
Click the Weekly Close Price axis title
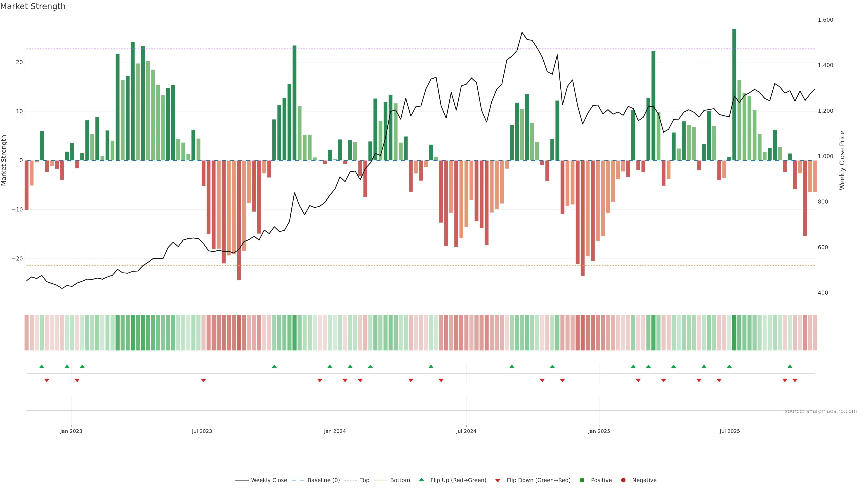[x=842, y=160]
